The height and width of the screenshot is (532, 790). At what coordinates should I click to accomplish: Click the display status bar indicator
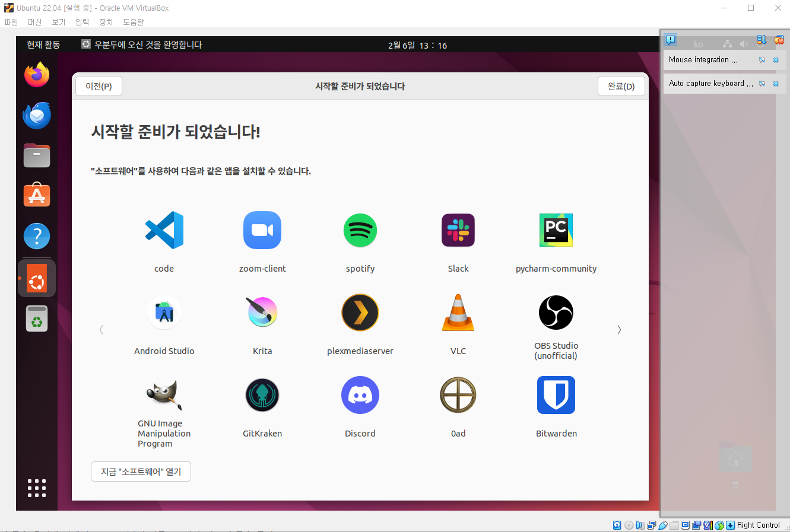tap(686, 525)
